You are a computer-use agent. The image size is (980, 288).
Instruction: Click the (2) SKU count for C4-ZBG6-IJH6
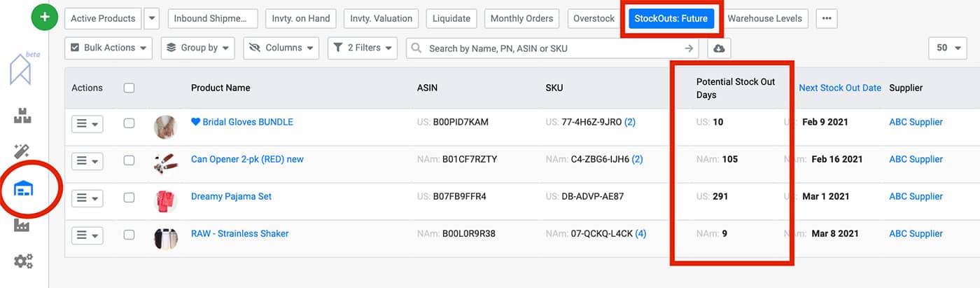pyautogui.click(x=637, y=159)
